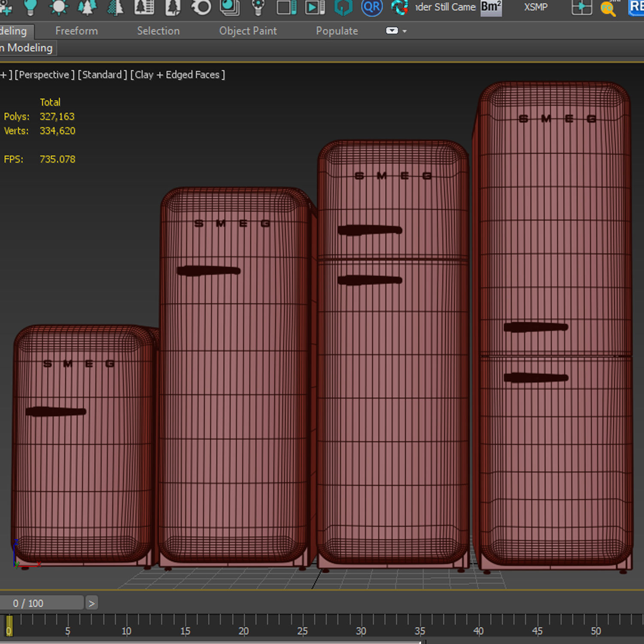Click the tree on page icon
644x644 pixels.
[x=173, y=7]
